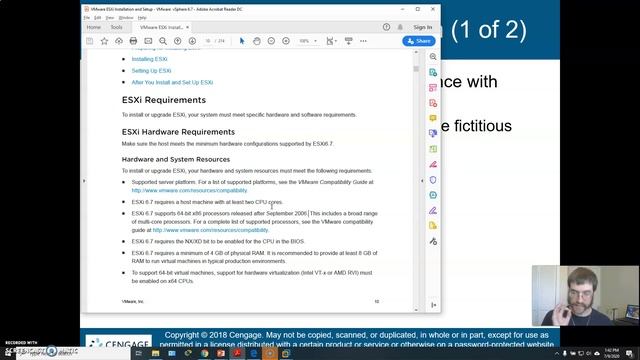Open Protect shield tool in right pane

(433, 180)
